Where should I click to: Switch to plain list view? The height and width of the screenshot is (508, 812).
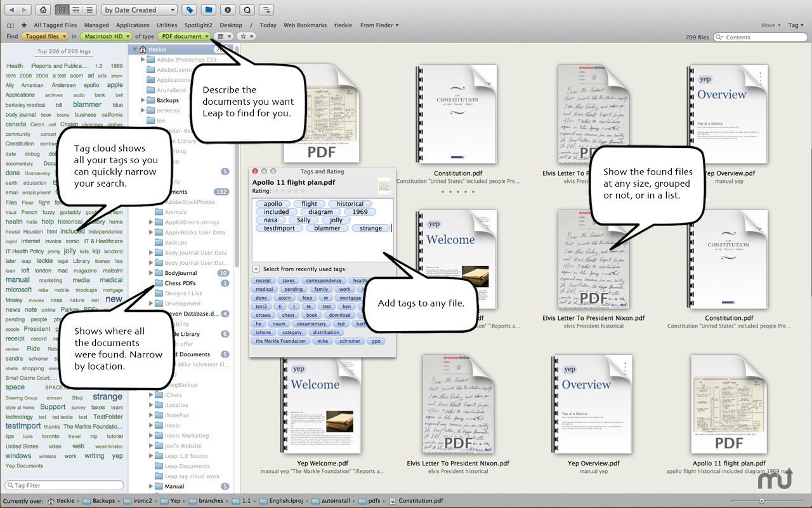click(89, 10)
